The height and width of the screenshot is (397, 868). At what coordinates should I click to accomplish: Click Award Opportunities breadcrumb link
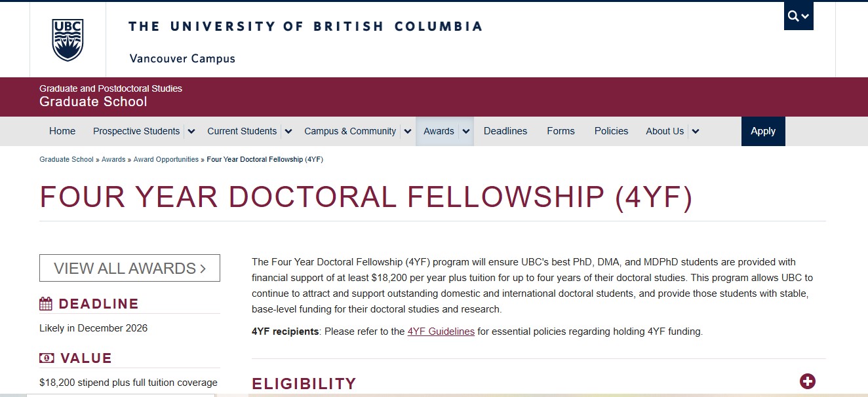coord(166,160)
